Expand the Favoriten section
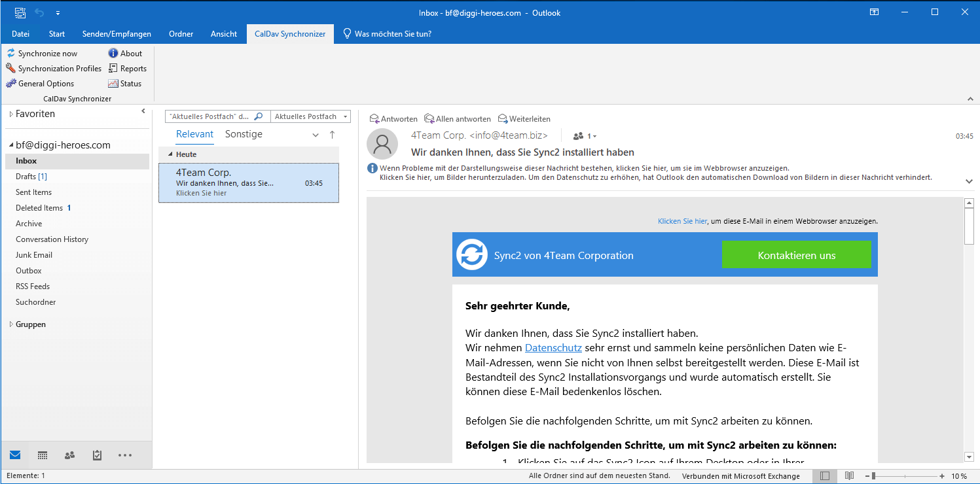The image size is (980, 484). (11, 114)
